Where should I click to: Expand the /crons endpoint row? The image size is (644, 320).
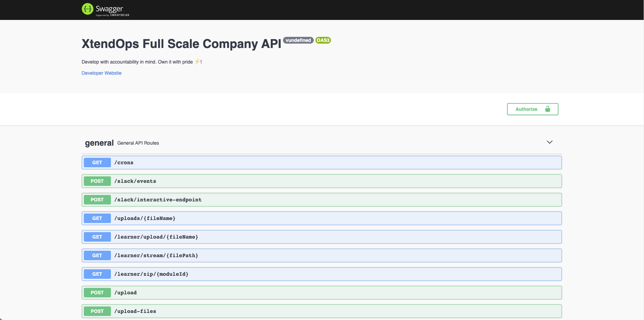point(304,162)
